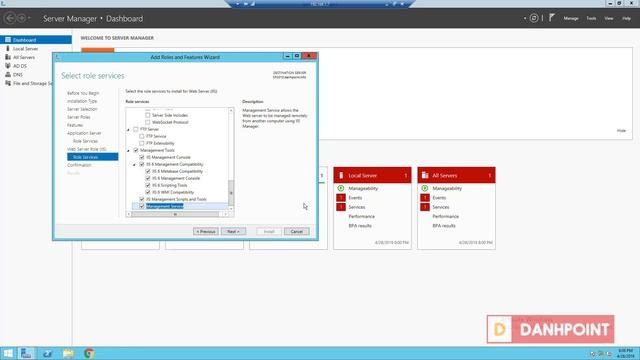Collapse the FTP Server tree node
640x360 pixels.
pyautogui.click(x=128, y=129)
